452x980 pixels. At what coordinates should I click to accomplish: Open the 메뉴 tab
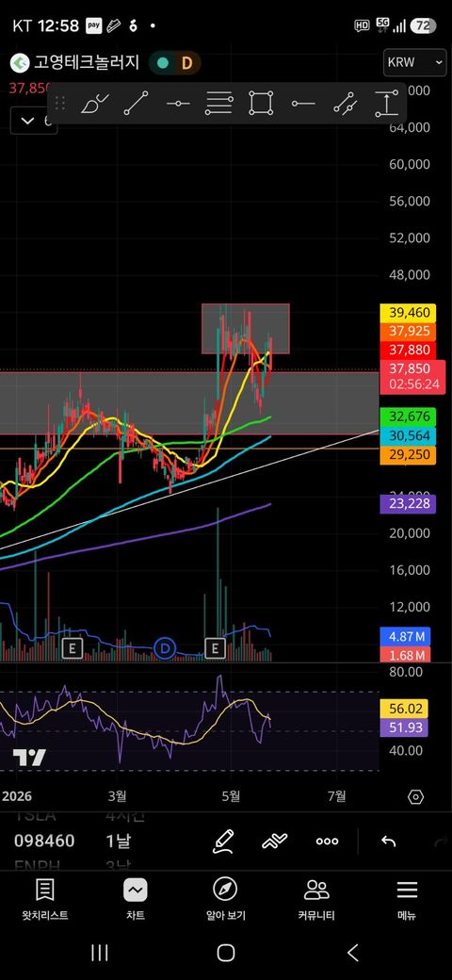pyautogui.click(x=407, y=900)
